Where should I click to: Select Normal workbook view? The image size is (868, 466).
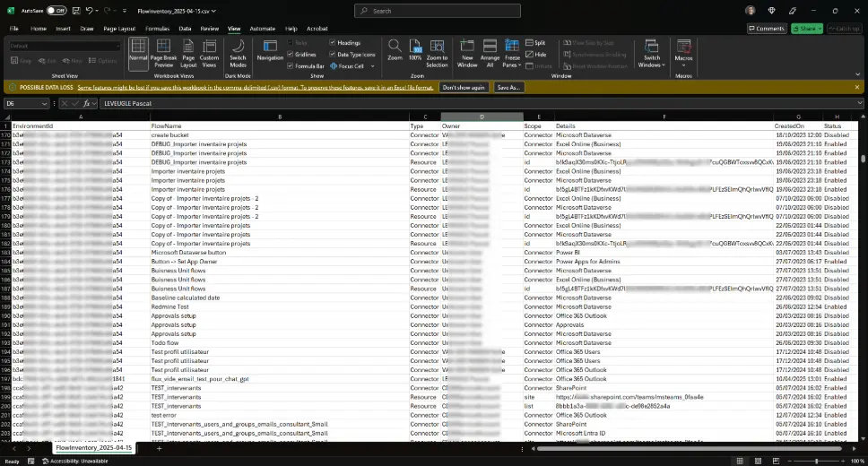pos(138,54)
